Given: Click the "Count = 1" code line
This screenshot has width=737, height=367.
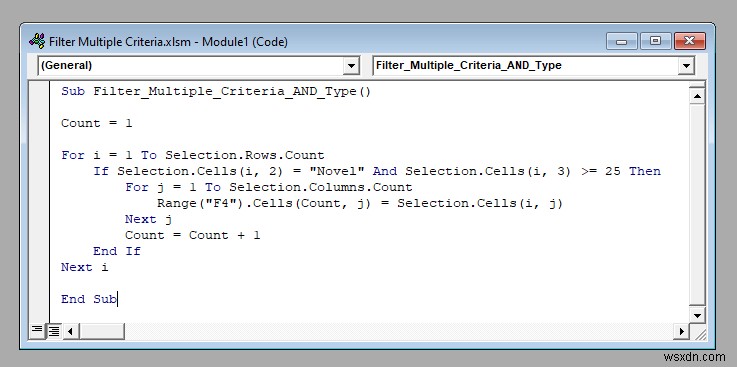Looking at the screenshot, I should [x=96, y=123].
